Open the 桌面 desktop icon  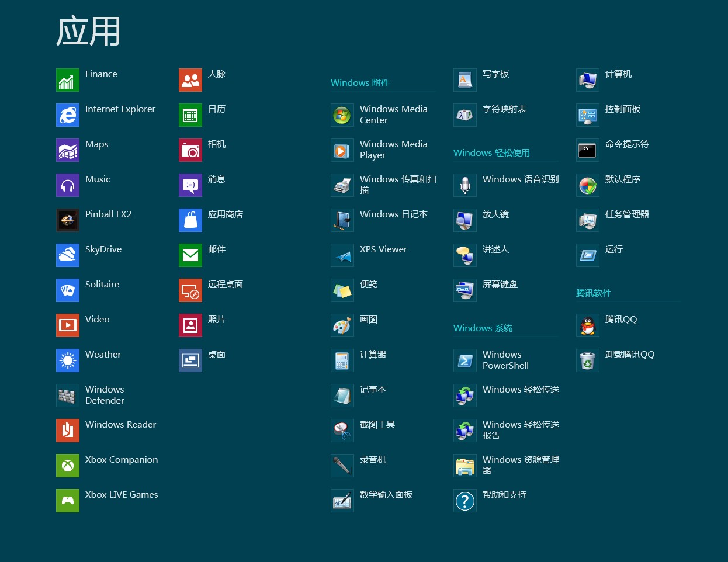coord(190,360)
